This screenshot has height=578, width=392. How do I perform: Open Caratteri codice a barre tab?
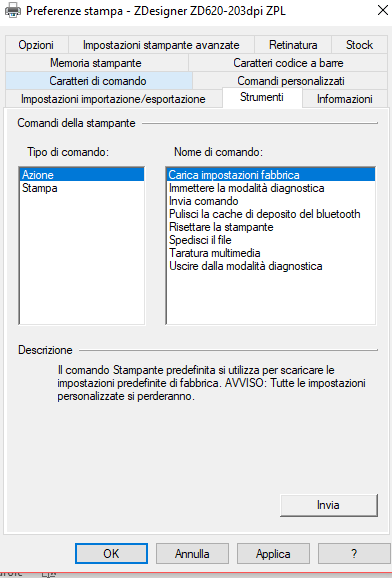(288, 63)
